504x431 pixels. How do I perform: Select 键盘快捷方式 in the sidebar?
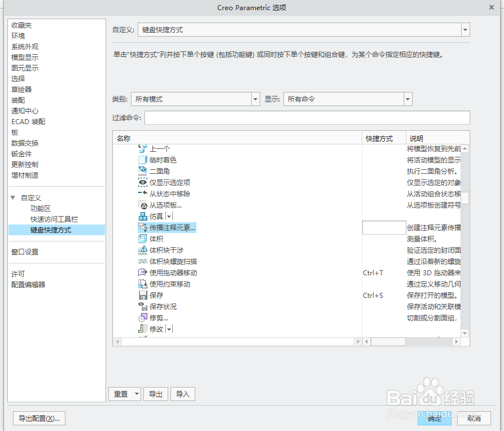click(56, 230)
